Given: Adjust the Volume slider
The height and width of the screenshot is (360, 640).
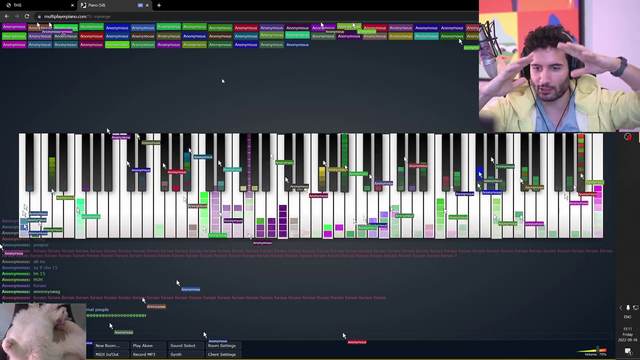Looking at the screenshot, I should 592,350.
